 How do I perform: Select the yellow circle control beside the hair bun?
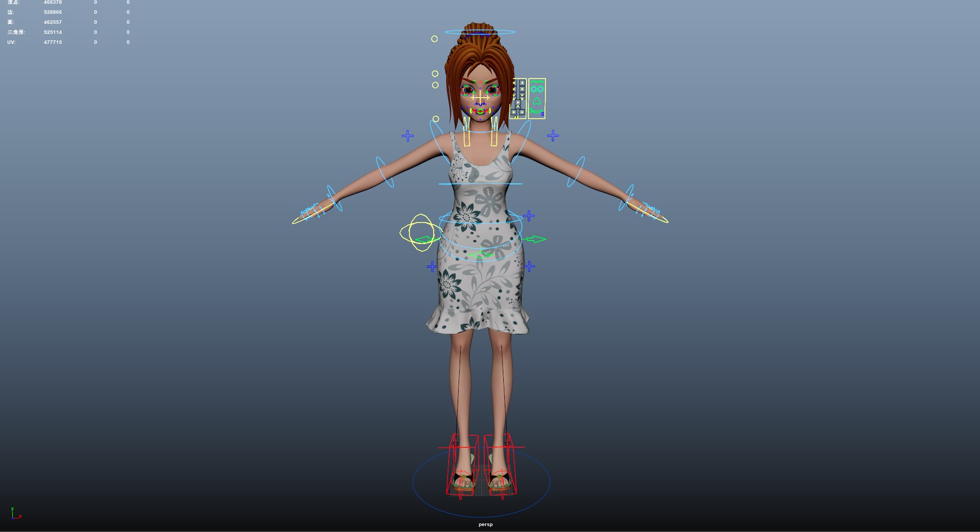coord(434,39)
